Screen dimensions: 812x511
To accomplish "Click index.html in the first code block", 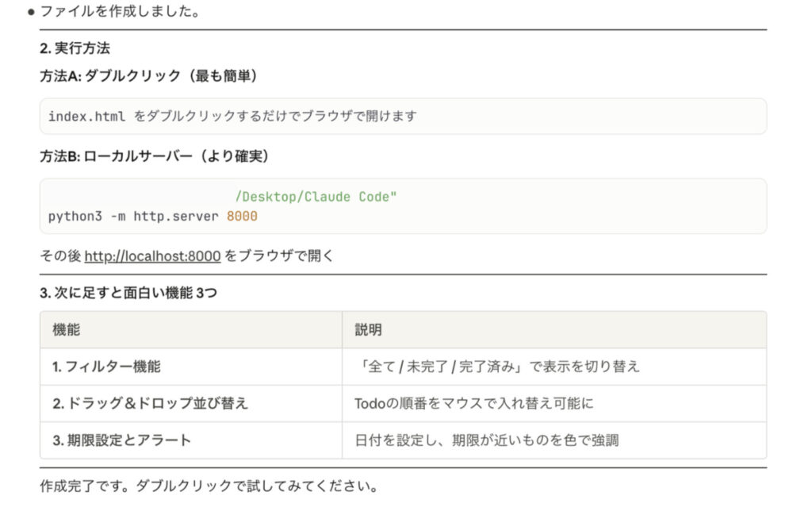I will pos(86,117).
